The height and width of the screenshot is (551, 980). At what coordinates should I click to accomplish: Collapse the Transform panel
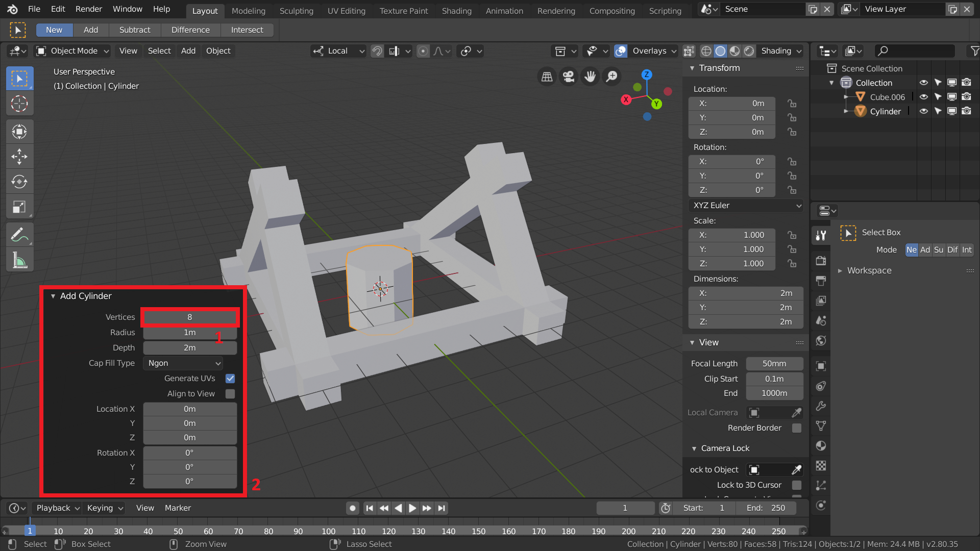point(692,68)
